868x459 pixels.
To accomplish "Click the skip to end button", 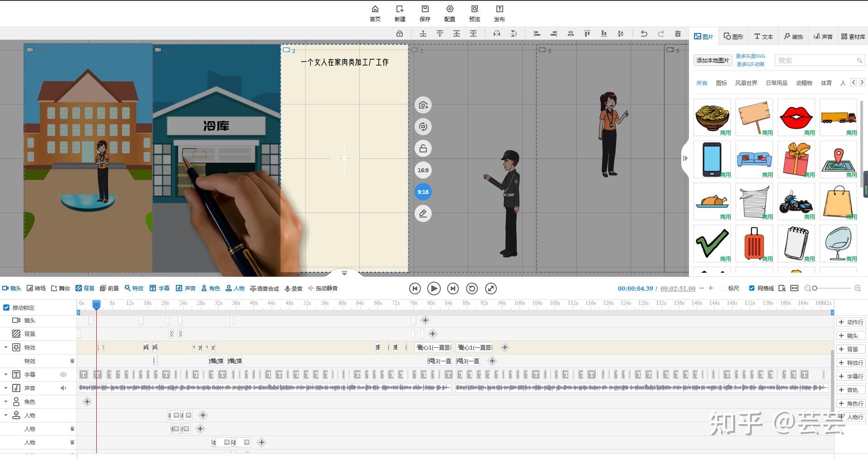I will tap(453, 289).
